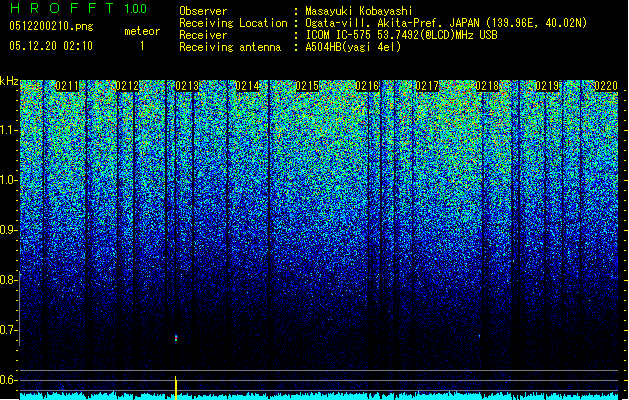Click the 1.1 kHz axis label
The image size is (629, 400).
tap(9, 130)
